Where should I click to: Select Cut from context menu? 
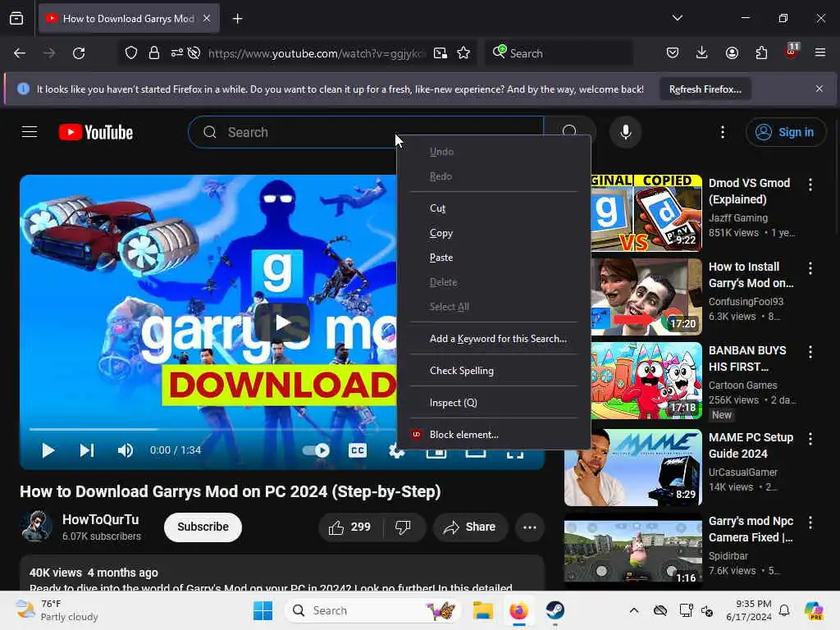pos(493,208)
